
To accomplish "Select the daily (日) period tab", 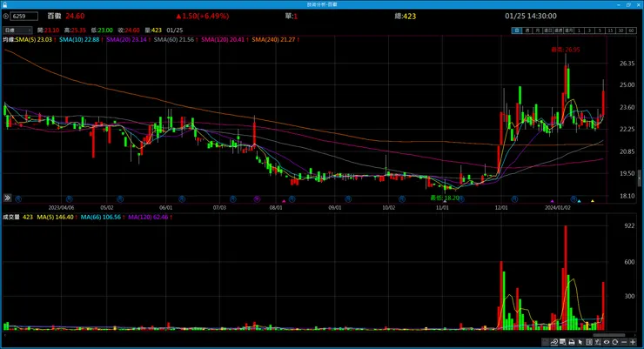I will point(517,30).
